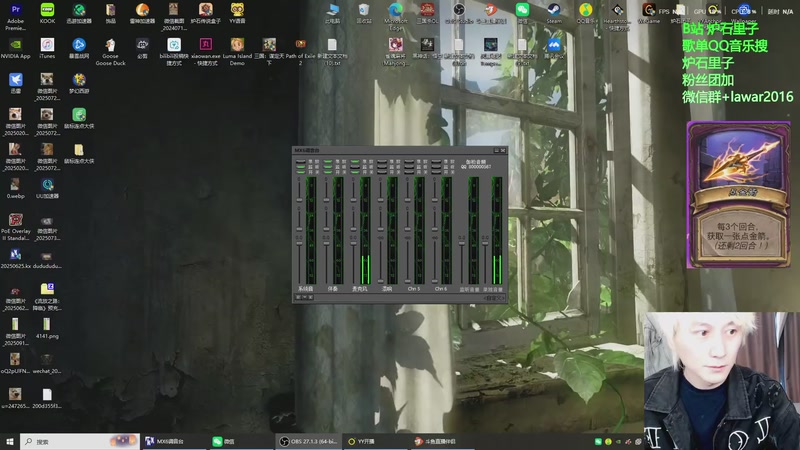Select the YY语音 desktop icon
The height and width of the screenshot is (450, 800).
click(x=237, y=14)
